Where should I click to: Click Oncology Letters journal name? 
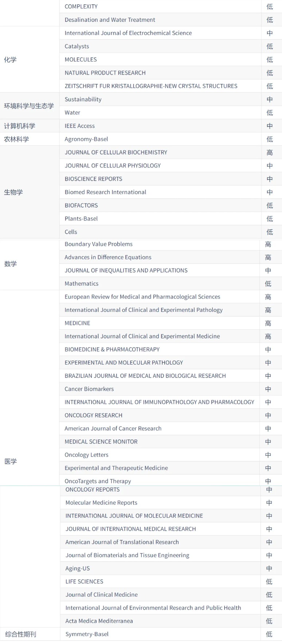[86, 455]
